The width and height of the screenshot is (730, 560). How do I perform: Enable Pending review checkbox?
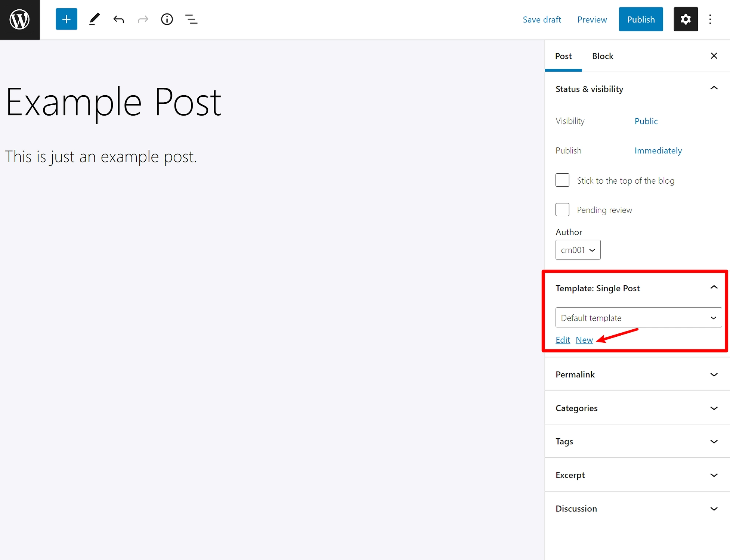[x=562, y=209]
